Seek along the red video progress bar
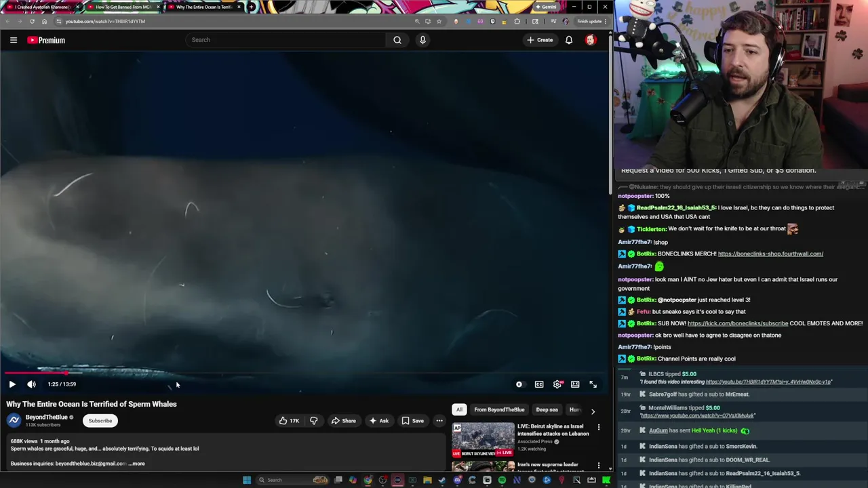This screenshot has width=868, height=488. (x=305, y=373)
